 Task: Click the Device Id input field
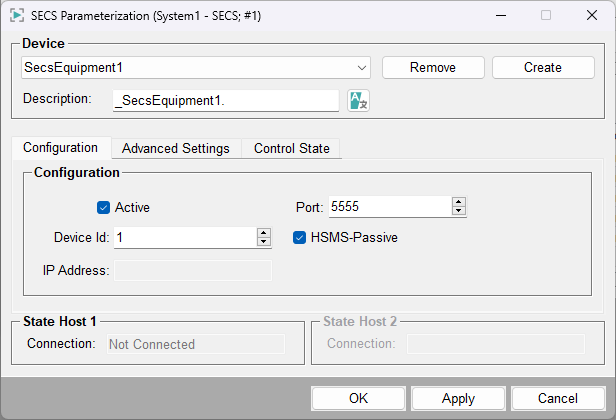(x=184, y=238)
